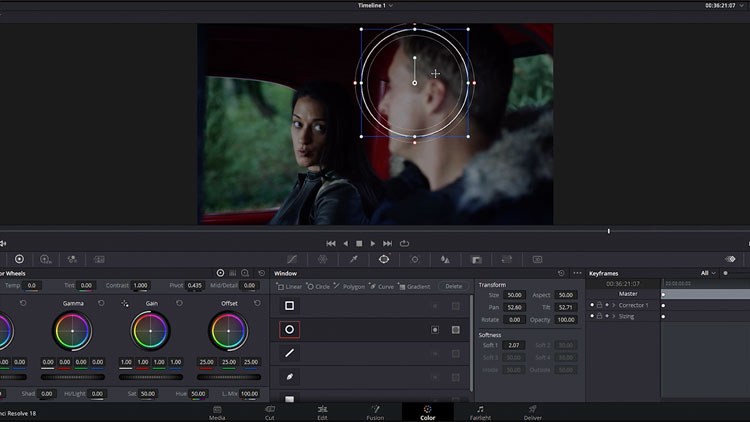This screenshot has width=750, height=422.
Task: Click the Gamma color wheel
Action: [x=72, y=331]
